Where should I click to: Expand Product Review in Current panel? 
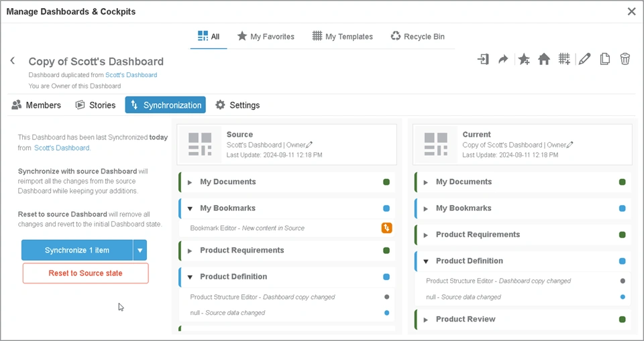(x=426, y=320)
